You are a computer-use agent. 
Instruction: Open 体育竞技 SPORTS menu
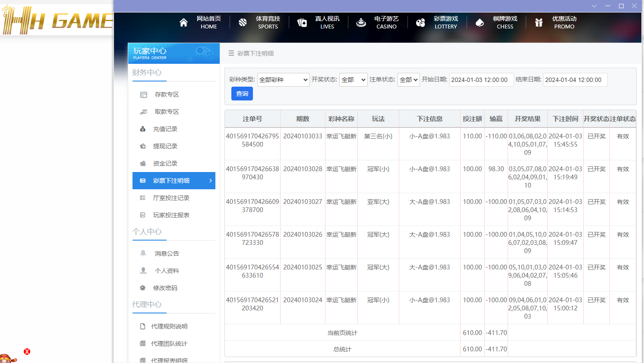268,22
